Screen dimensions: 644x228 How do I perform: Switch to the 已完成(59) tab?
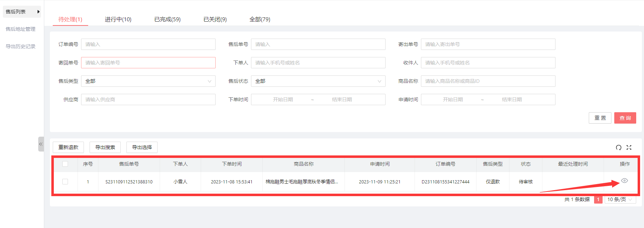click(x=167, y=19)
